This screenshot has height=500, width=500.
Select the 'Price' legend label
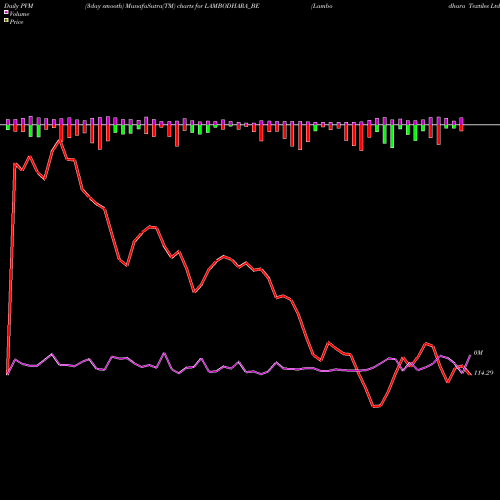16,22
